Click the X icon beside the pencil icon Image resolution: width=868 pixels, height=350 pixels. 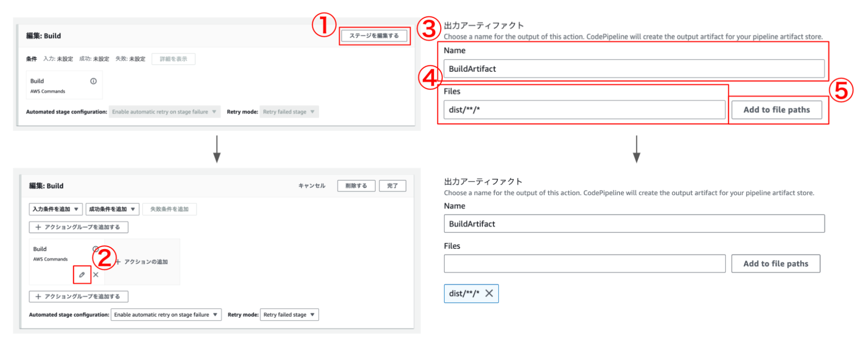pos(96,275)
